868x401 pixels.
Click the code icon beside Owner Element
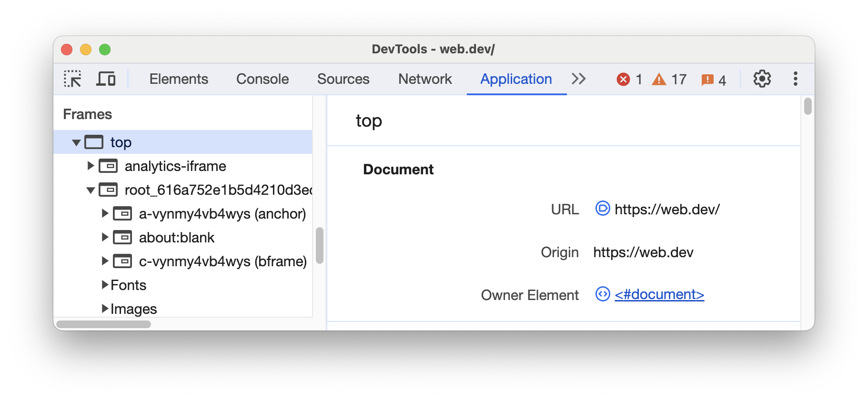(602, 294)
